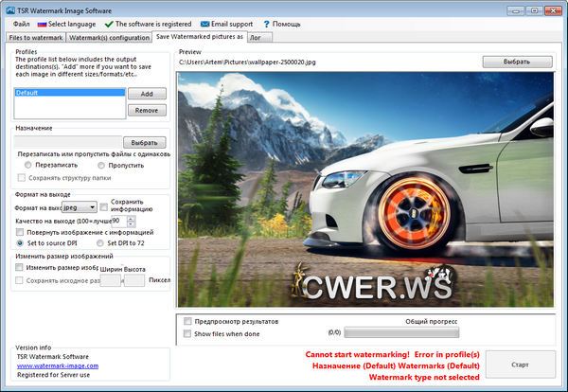Click the Add profile button
The height and width of the screenshot is (392, 568).
[146, 94]
